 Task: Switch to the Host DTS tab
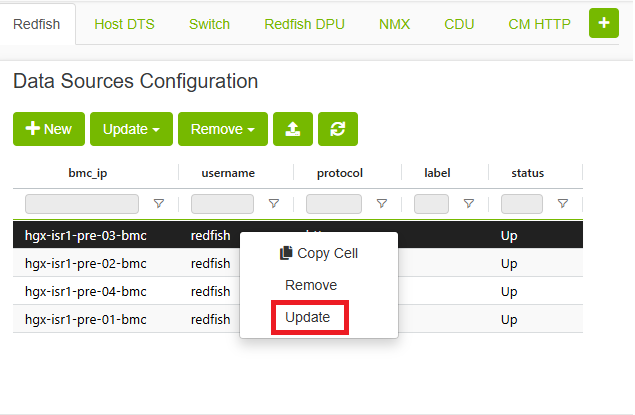(x=124, y=24)
